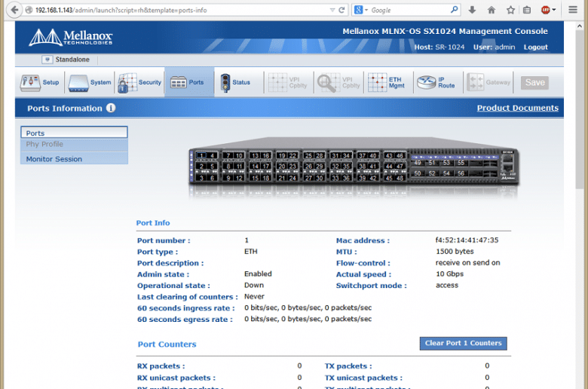Image resolution: width=588 pixels, height=389 pixels.
Task: Select port 48 on the switch image
Action: [400, 178]
